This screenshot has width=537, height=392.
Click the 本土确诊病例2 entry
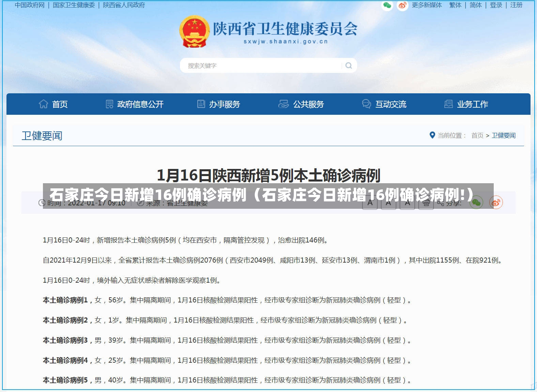(226, 320)
